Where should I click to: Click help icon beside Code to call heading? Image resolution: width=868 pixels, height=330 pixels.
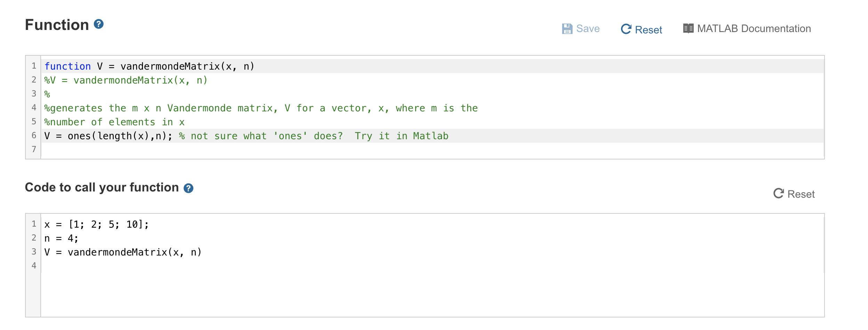point(188,188)
